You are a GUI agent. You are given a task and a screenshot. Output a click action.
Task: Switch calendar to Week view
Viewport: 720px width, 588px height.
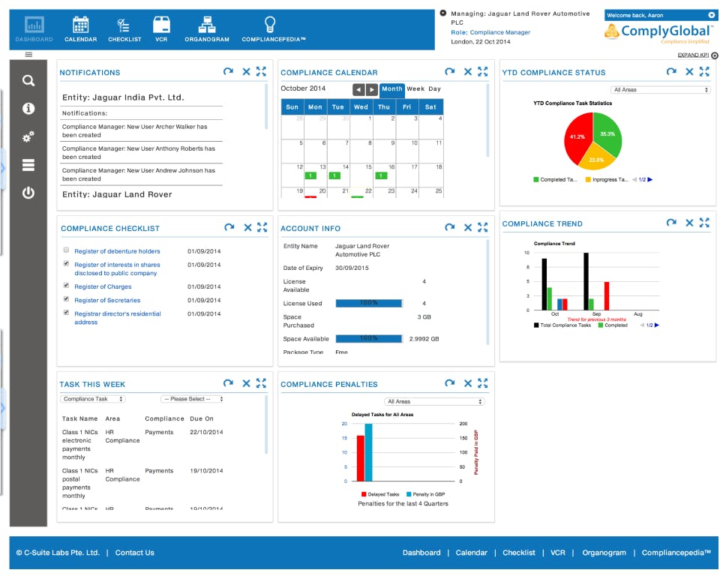point(415,89)
